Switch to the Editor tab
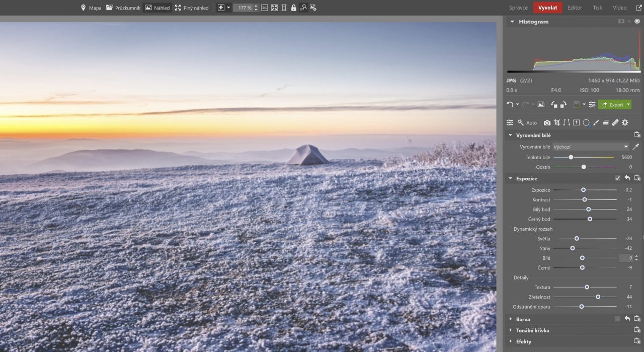644x352 pixels. [x=575, y=8]
